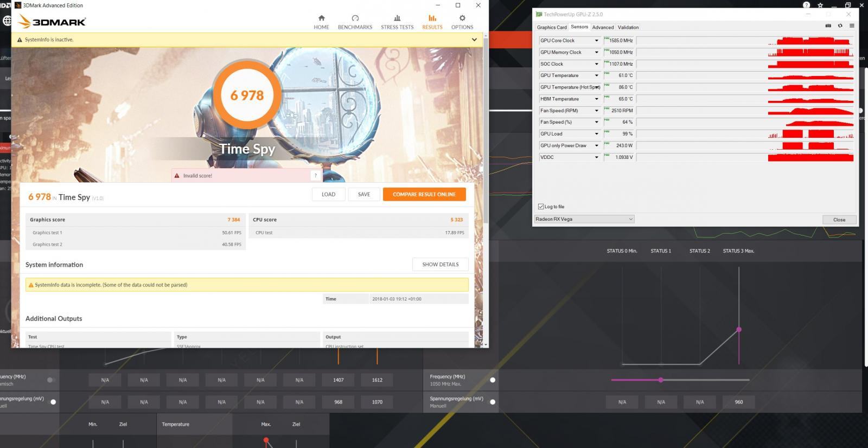Click the 960 memory voltage input field

pyautogui.click(x=739, y=402)
